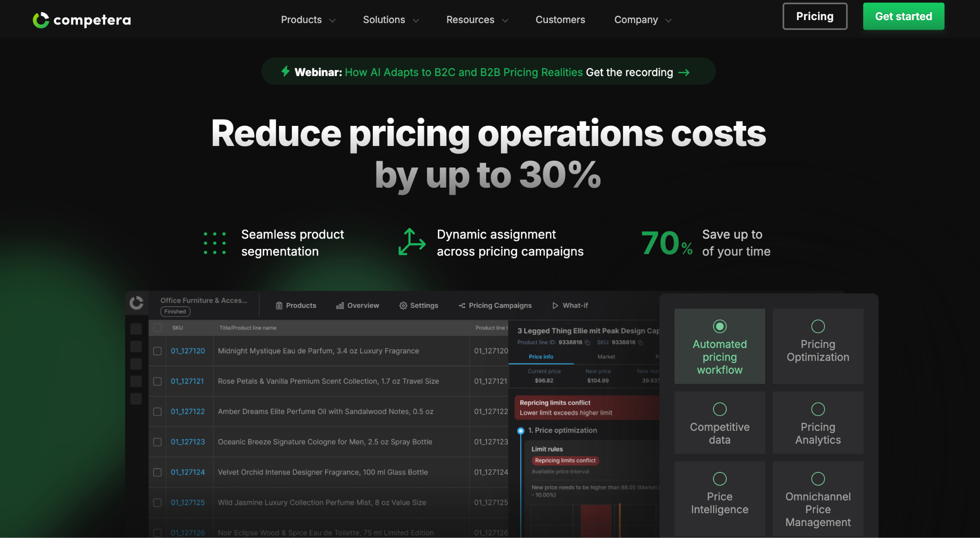Check the select-all checkbox in table header
The height and width of the screenshot is (538, 980).
pyautogui.click(x=157, y=327)
